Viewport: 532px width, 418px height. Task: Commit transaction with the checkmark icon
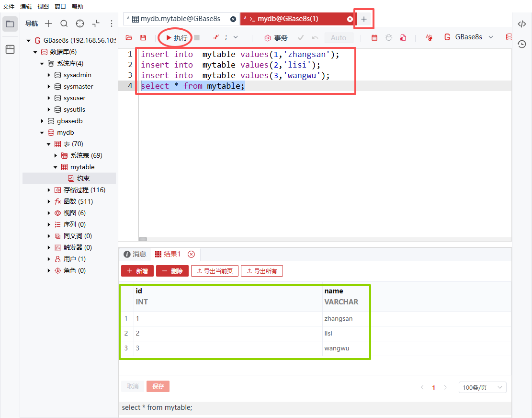click(x=300, y=38)
